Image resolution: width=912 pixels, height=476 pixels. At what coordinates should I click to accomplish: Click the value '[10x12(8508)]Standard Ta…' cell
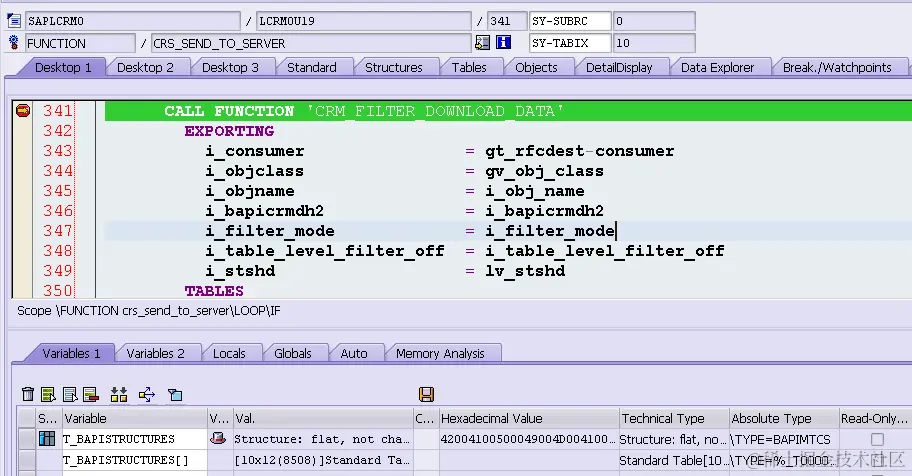[322, 460]
